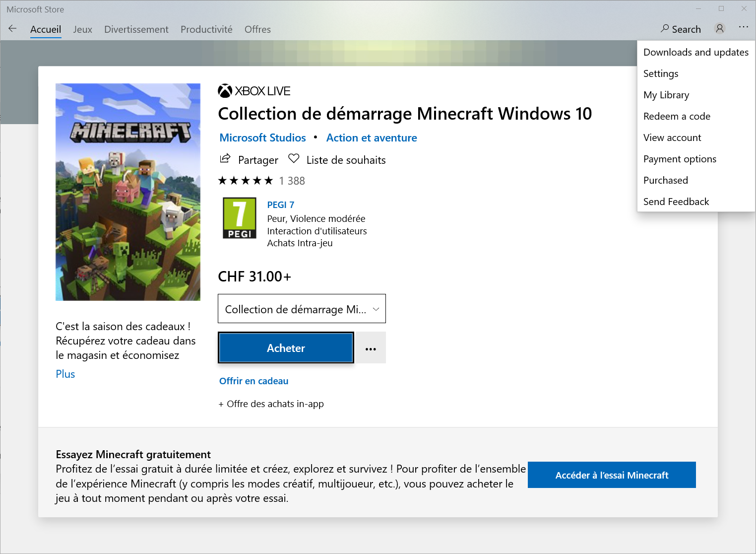Open the Purchased menu entry
This screenshot has width=756, height=554.
[x=696, y=180]
